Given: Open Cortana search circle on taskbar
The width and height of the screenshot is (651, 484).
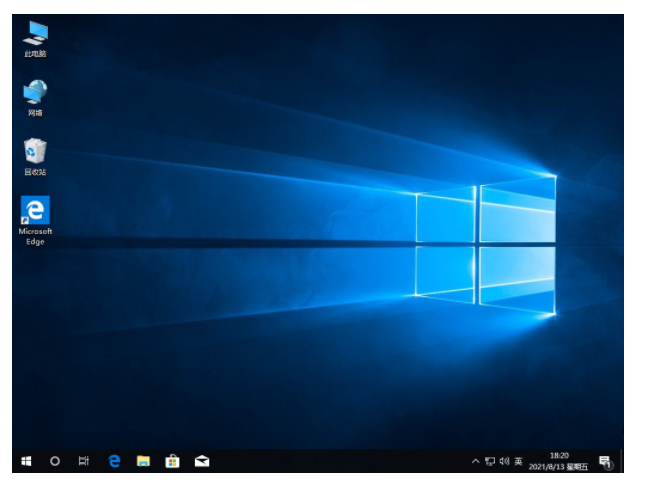Looking at the screenshot, I should point(55,461).
